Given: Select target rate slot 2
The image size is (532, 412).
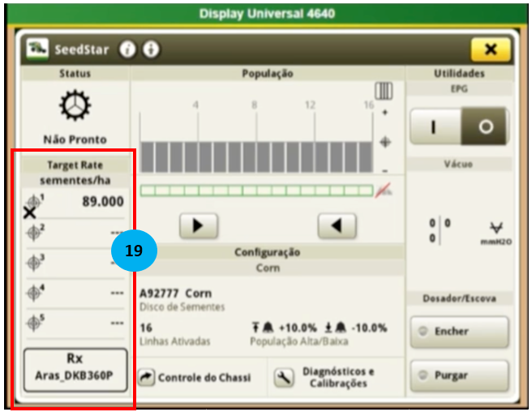Looking at the screenshot, I should coord(74,234).
